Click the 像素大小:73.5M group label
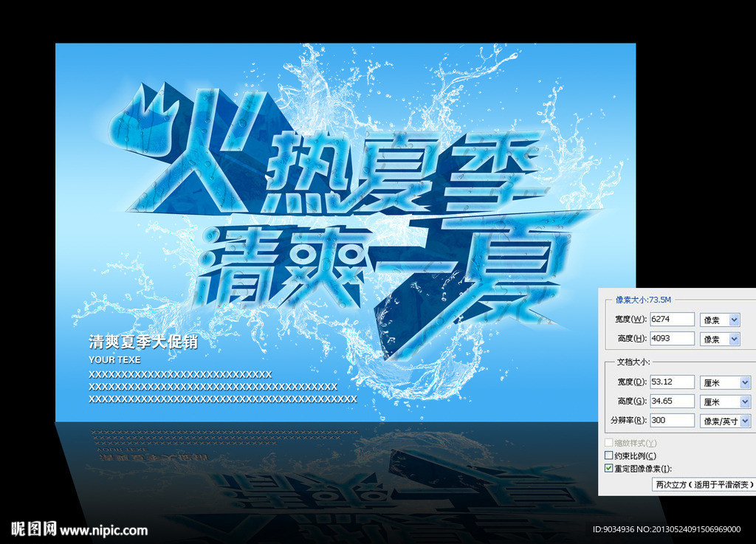This screenshot has width=756, height=544. pos(643,300)
